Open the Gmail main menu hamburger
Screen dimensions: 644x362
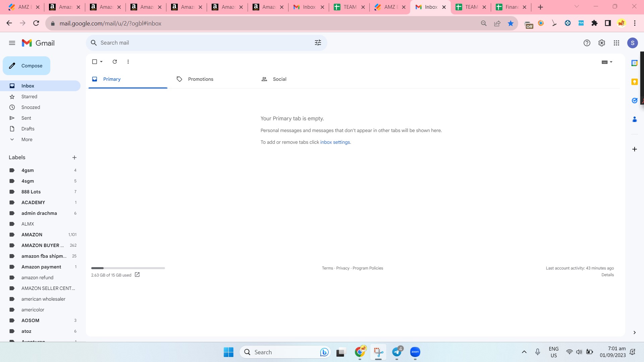click(12, 43)
